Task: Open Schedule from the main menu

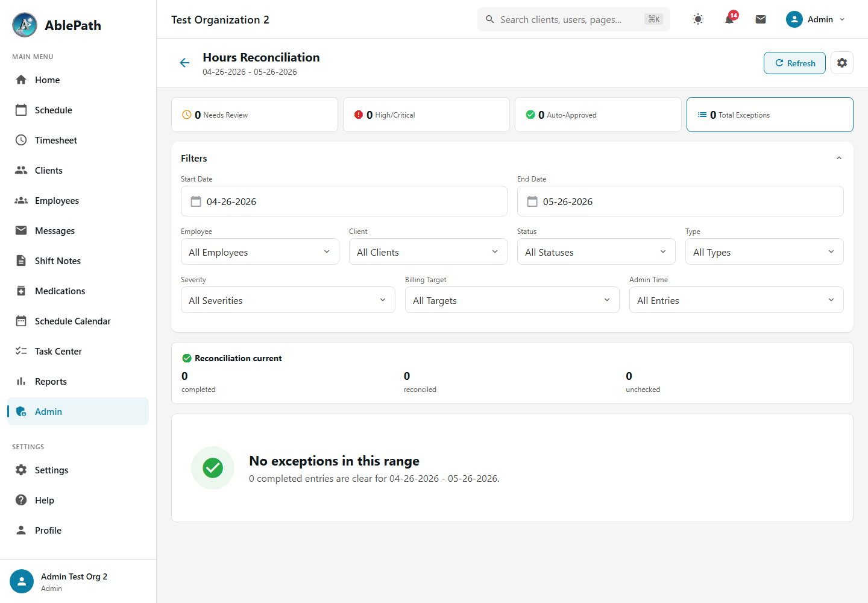Action: click(78, 110)
